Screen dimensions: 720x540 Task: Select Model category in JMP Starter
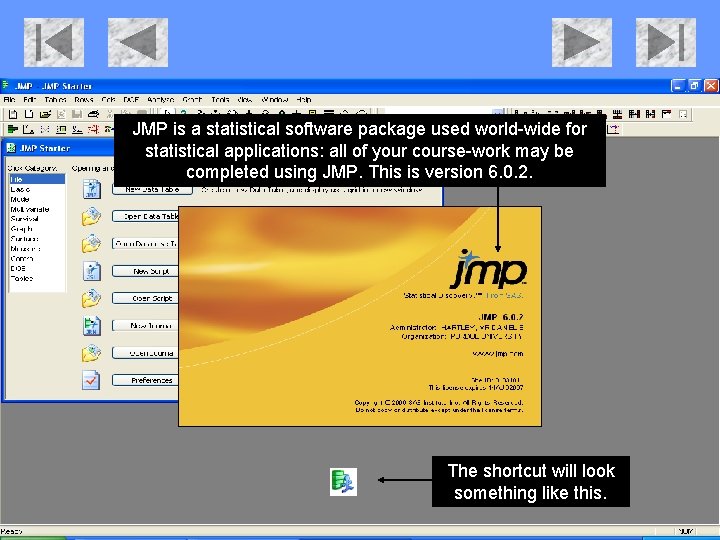click(37, 199)
